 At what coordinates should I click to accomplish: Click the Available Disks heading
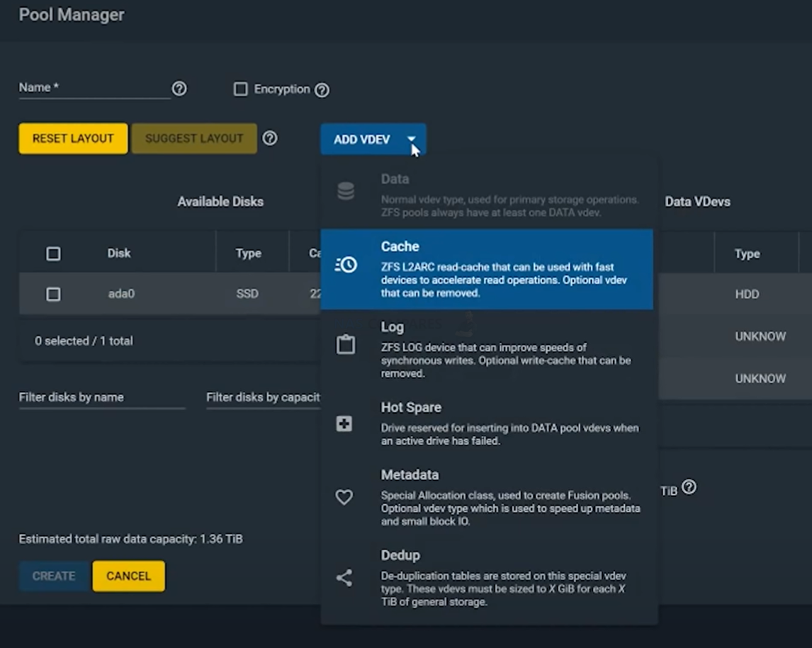[x=220, y=201]
